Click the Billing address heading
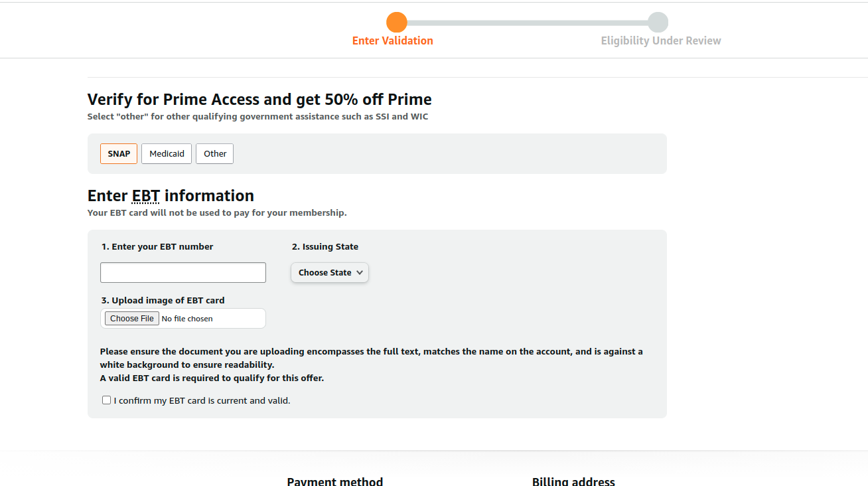Screen dimensions: 868x486 (x=573, y=481)
